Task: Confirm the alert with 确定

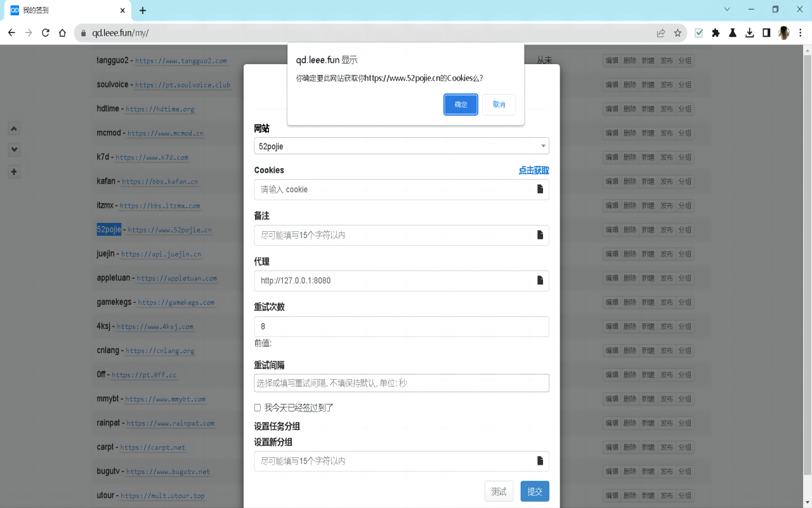Action: (461, 105)
